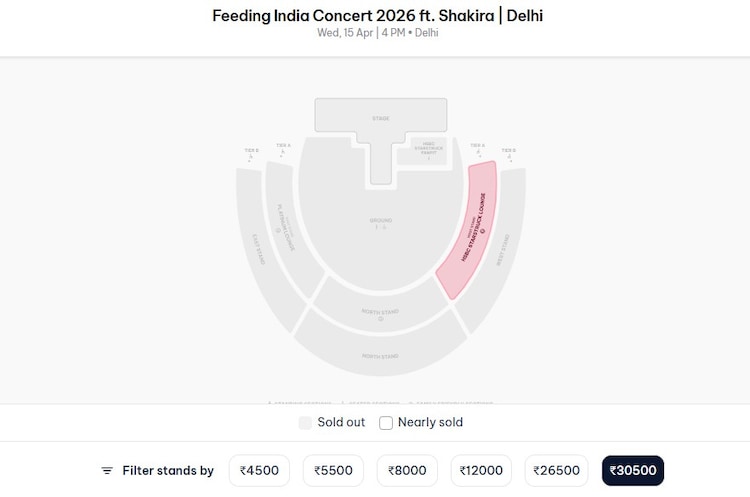
Task: Click the Stage block on seating map
Action: 380,118
